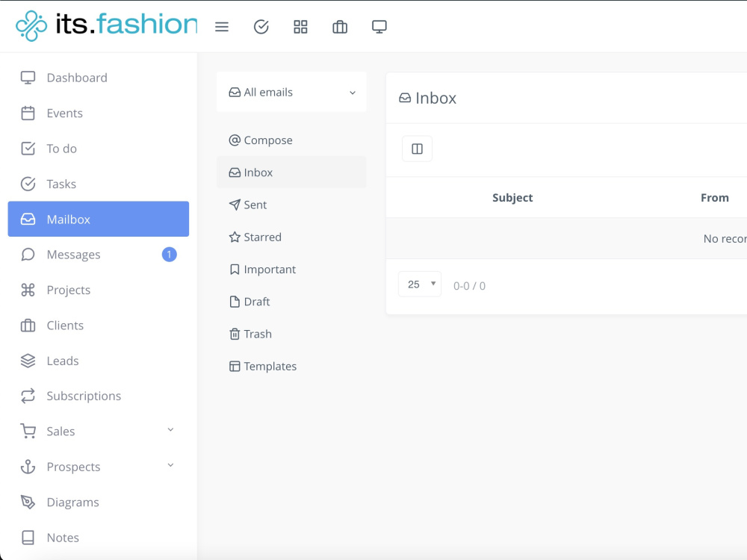
Task: Click the To do checkbox icon in sidebar
Action: tap(28, 149)
